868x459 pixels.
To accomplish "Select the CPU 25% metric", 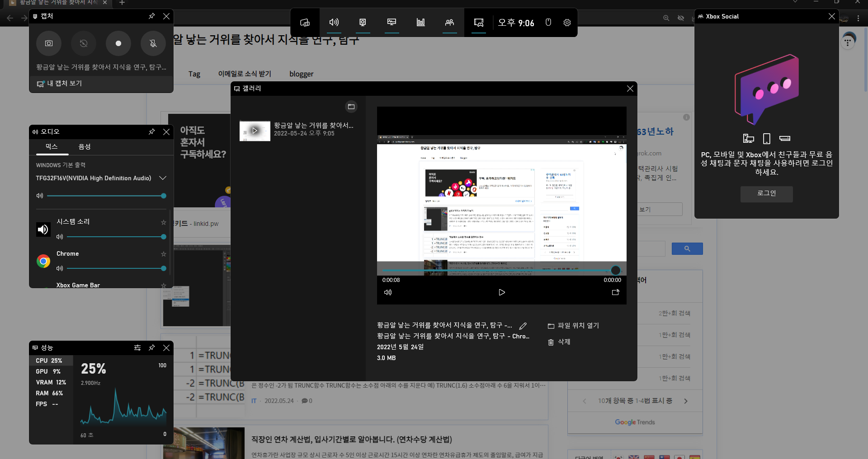I will 51,361.
